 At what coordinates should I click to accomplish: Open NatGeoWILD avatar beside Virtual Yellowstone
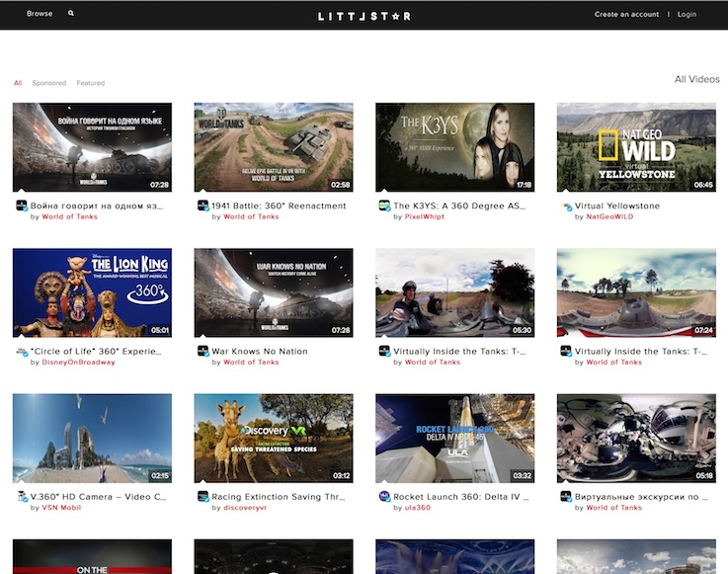[x=566, y=205]
